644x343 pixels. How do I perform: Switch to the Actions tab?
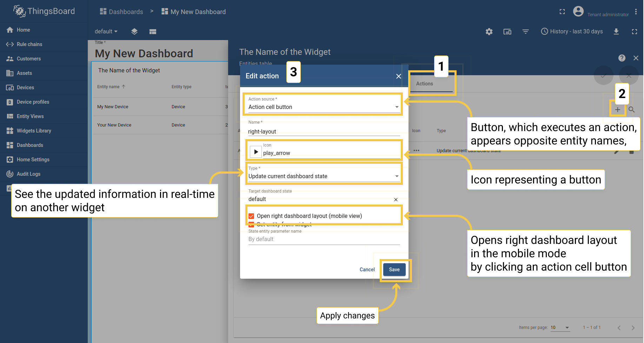pos(424,84)
